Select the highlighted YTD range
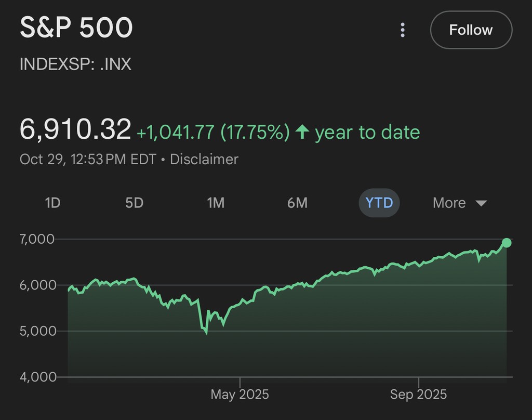 click(x=379, y=203)
